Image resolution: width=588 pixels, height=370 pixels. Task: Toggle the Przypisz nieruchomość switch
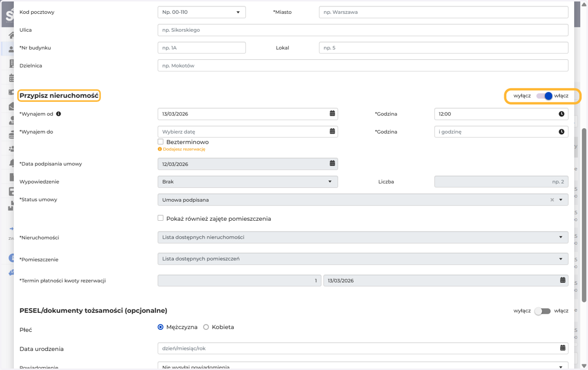[544, 96]
